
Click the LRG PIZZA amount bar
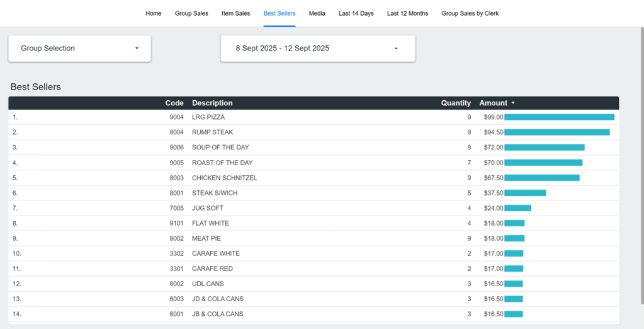click(x=559, y=117)
